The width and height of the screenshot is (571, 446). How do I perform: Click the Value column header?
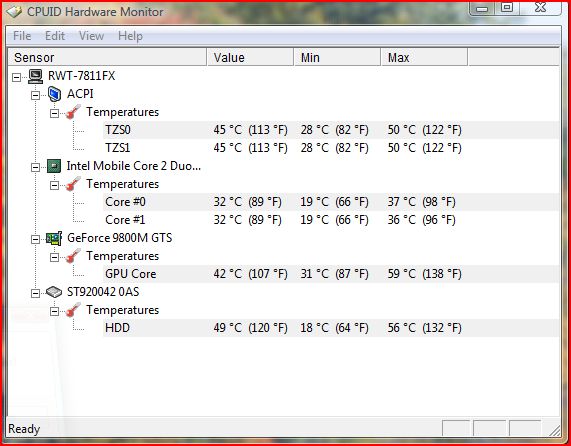coord(250,58)
